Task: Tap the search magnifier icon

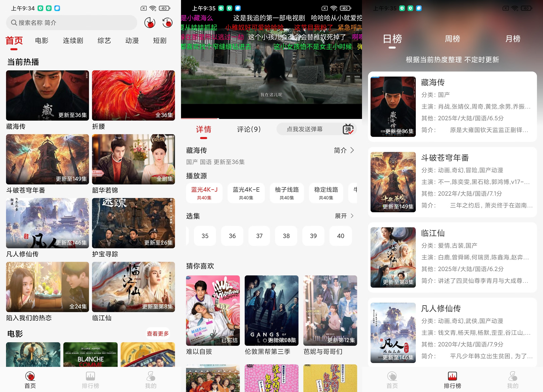Action: [14, 22]
